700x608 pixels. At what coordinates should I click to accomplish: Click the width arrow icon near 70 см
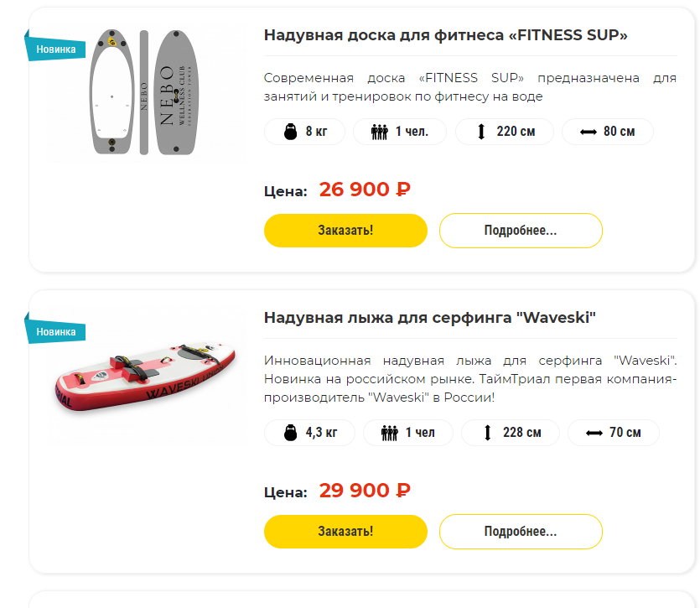[594, 433]
